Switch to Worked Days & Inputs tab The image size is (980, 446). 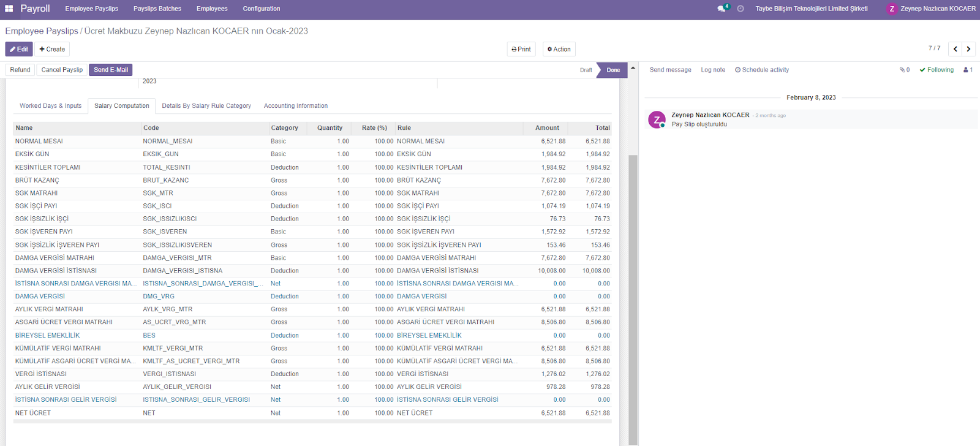(x=50, y=106)
